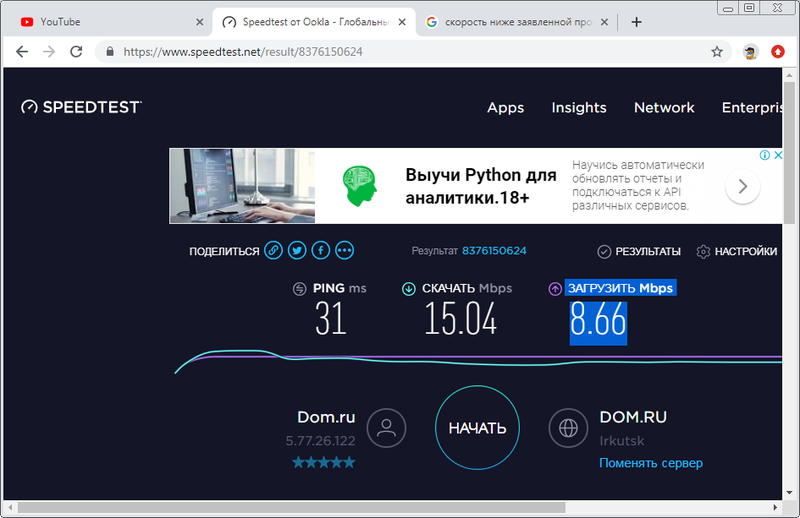Open НАСТРОЙКИ settings
This screenshot has width=800, height=518.
click(x=737, y=251)
